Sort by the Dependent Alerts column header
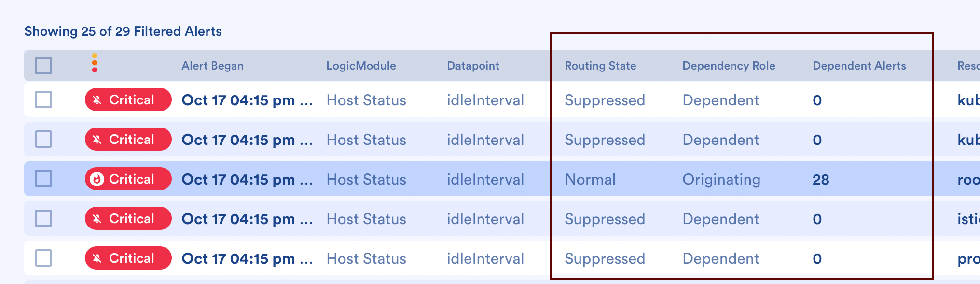Image resolution: width=980 pixels, height=284 pixels. [859, 66]
